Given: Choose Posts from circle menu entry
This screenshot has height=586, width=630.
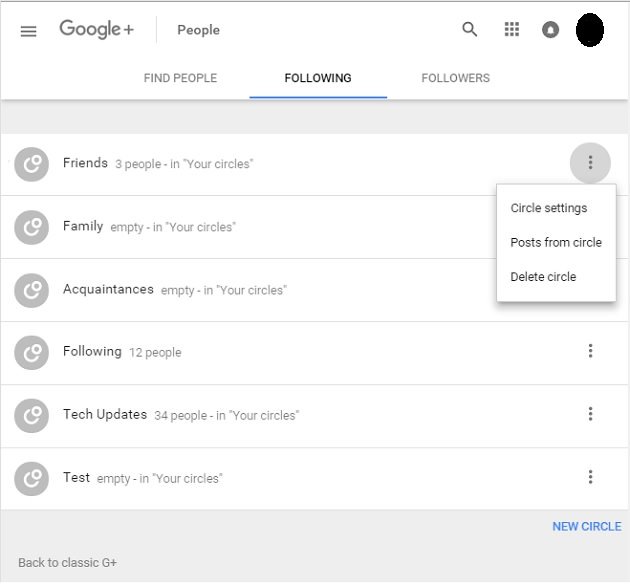Looking at the screenshot, I should [556, 242].
